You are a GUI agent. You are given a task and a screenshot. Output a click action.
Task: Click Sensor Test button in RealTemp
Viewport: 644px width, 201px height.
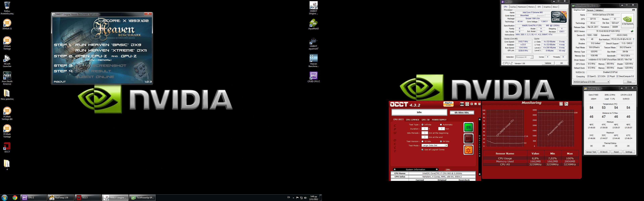coord(591,152)
